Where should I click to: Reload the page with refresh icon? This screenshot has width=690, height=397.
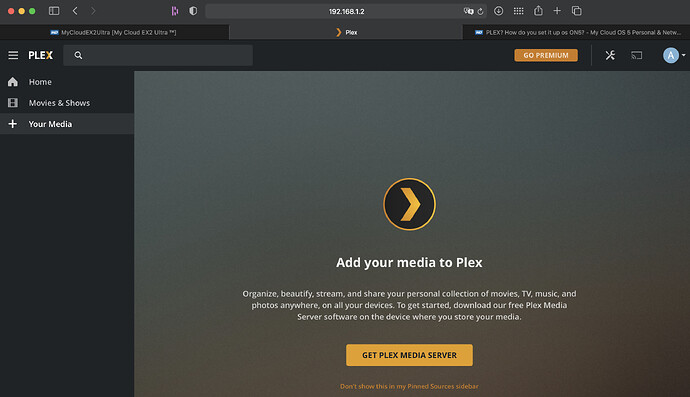click(481, 11)
